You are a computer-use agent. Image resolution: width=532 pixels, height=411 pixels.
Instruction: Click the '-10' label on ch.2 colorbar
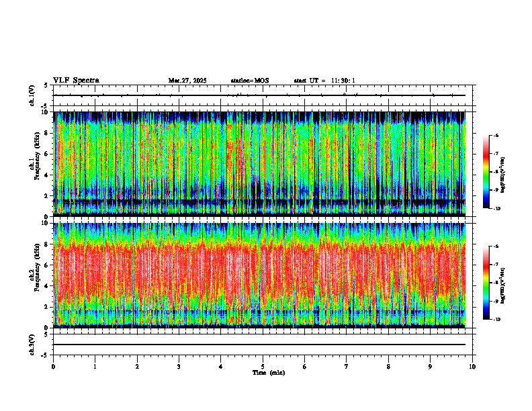[496, 319]
